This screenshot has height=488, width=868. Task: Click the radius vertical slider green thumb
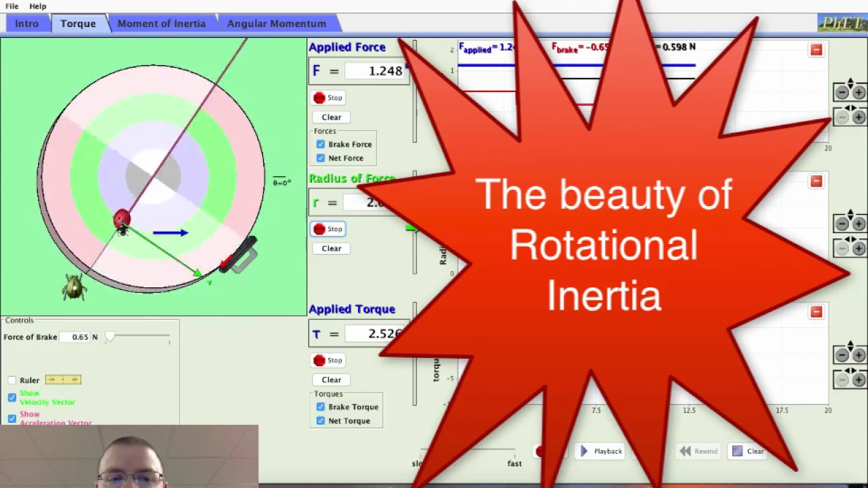click(x=411, y=228)
